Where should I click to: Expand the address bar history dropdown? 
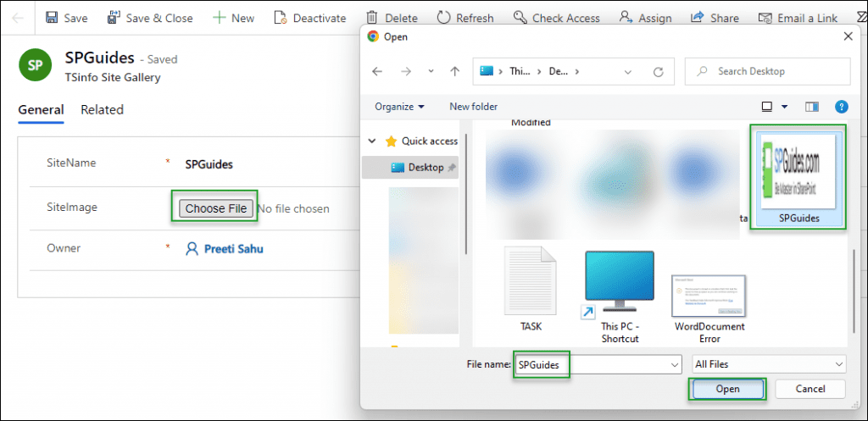click(x=628, y=71)
